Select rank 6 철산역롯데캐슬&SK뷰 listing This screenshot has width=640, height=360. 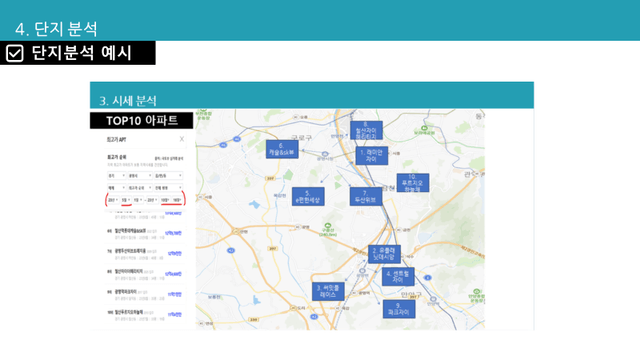pos(144,233)
